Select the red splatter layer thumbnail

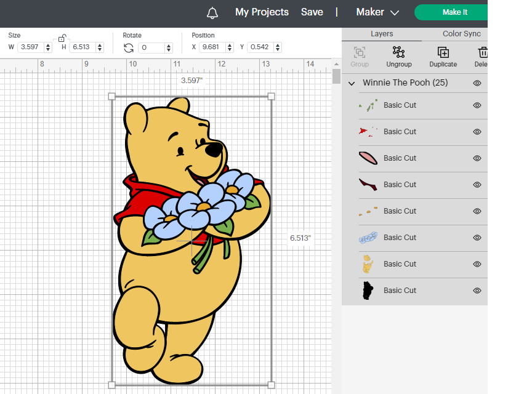tap(368, 132)
